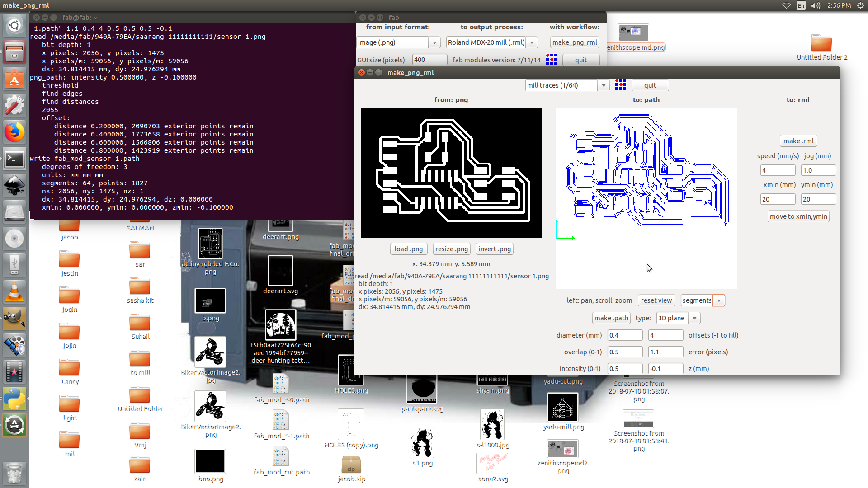Click PNG board image preview
The image size is (868, 488).
pos(452,173)
